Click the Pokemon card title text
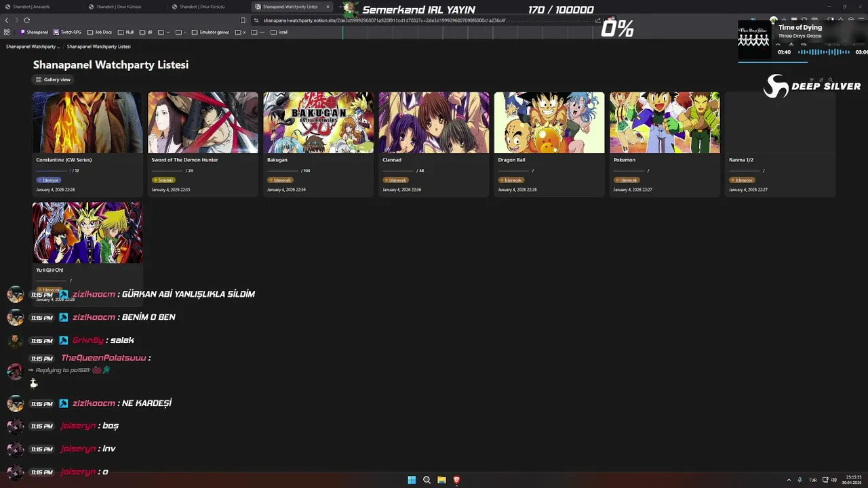 (625, 160)
